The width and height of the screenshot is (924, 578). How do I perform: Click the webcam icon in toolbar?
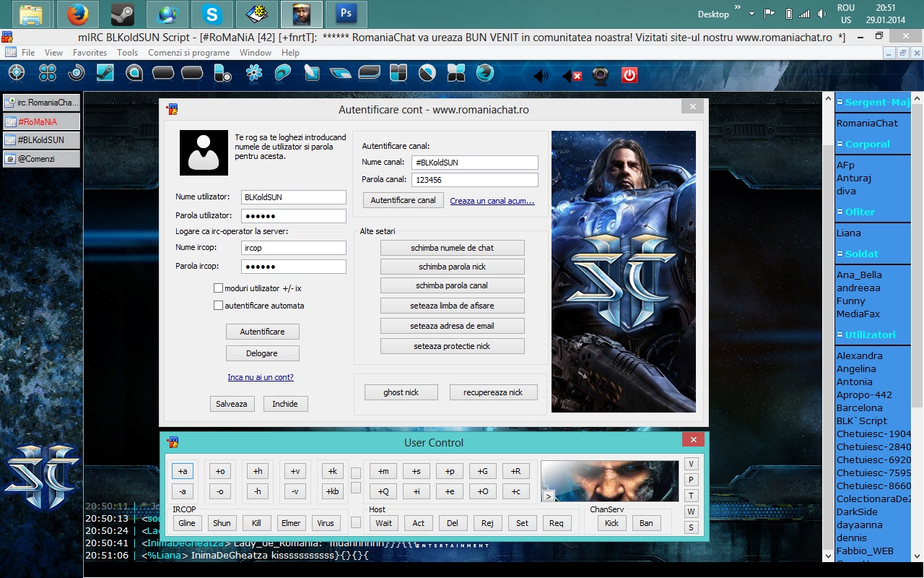601,74
